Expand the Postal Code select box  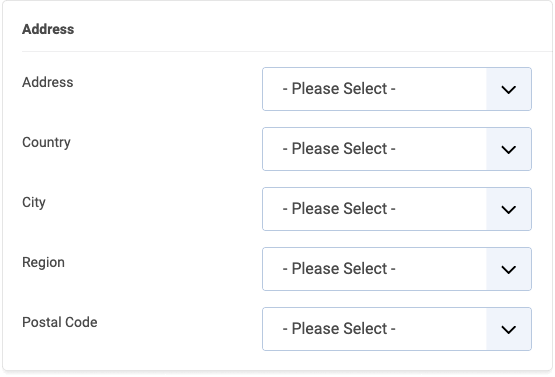coord(397,329)
